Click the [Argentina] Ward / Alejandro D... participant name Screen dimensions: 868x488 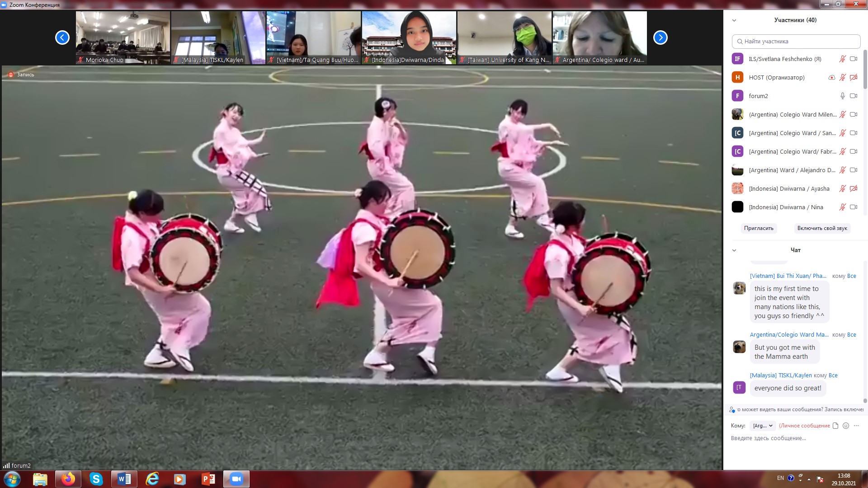tap(792, 170)
